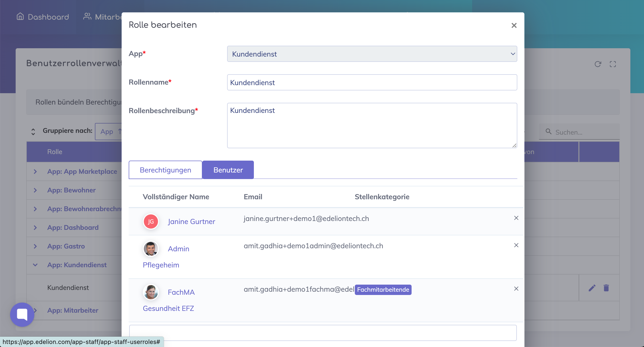Click the Rollenbeschreibung text area
644x347 pixels.
372,125
